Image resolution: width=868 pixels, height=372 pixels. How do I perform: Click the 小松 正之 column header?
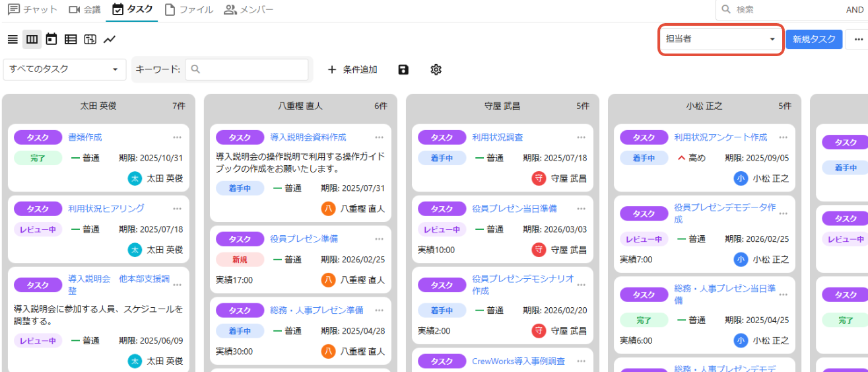[704, 106]
